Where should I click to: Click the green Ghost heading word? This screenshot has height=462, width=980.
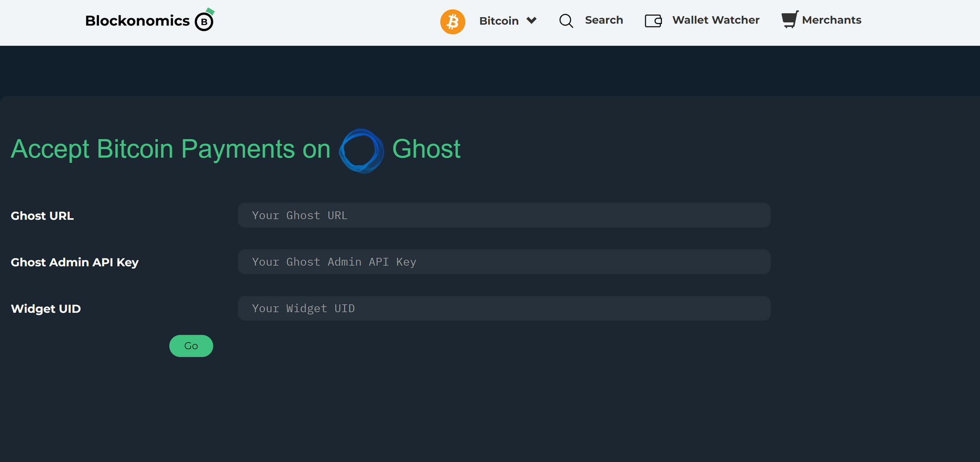426,149
